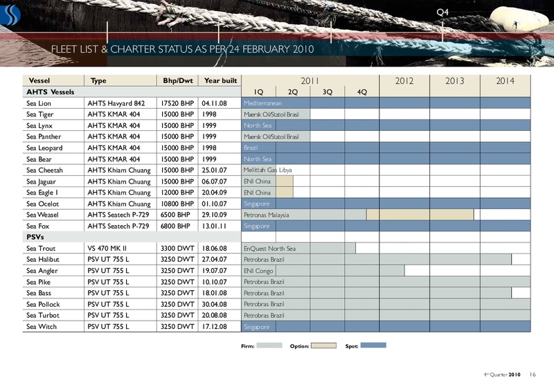
Task: Click the 'Mellittah Gas Libya' charter label
Action: 267,170
